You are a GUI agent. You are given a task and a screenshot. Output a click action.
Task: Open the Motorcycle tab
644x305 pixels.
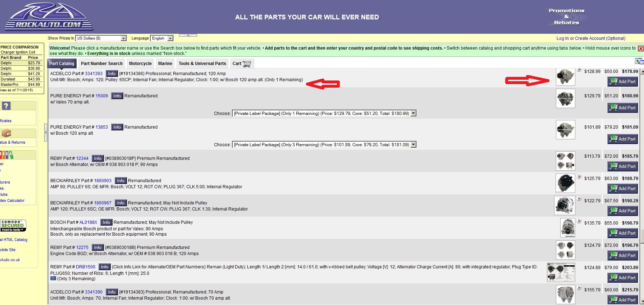coord(140,64)
